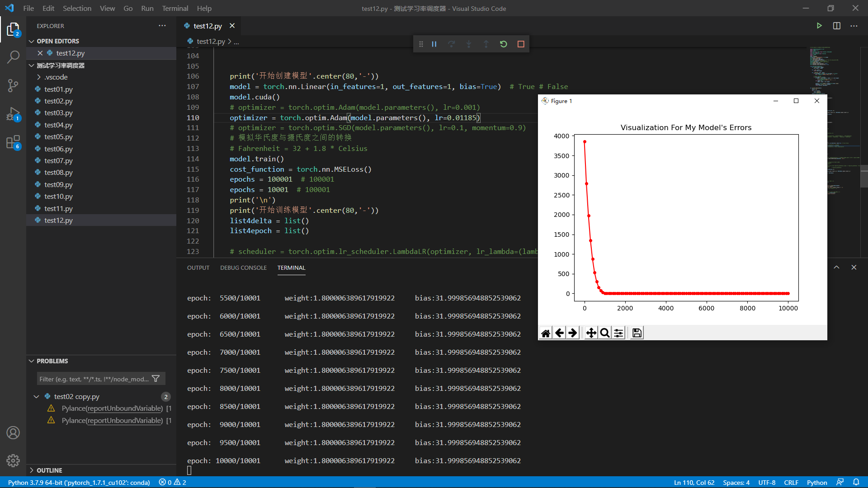868x488 pixels.
Task: Click the Step Into debug button
Action: (x=469, y=44)
